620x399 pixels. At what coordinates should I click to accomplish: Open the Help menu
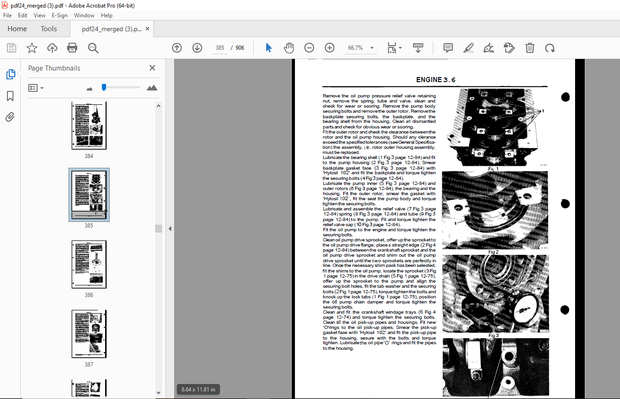106,15
